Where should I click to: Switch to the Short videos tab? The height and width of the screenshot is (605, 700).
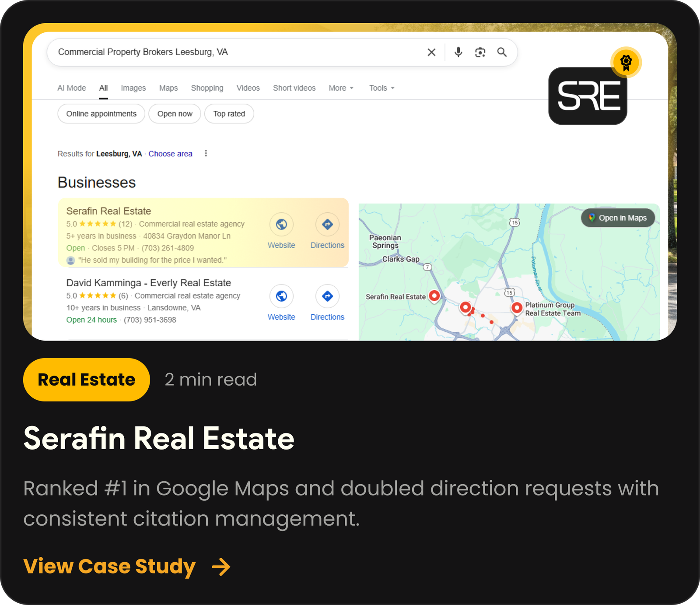pos(294,88)
